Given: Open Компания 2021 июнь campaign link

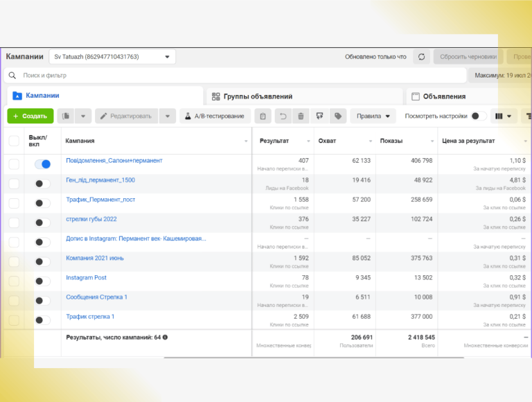Looking at the screenshot, I should point(95,258).
